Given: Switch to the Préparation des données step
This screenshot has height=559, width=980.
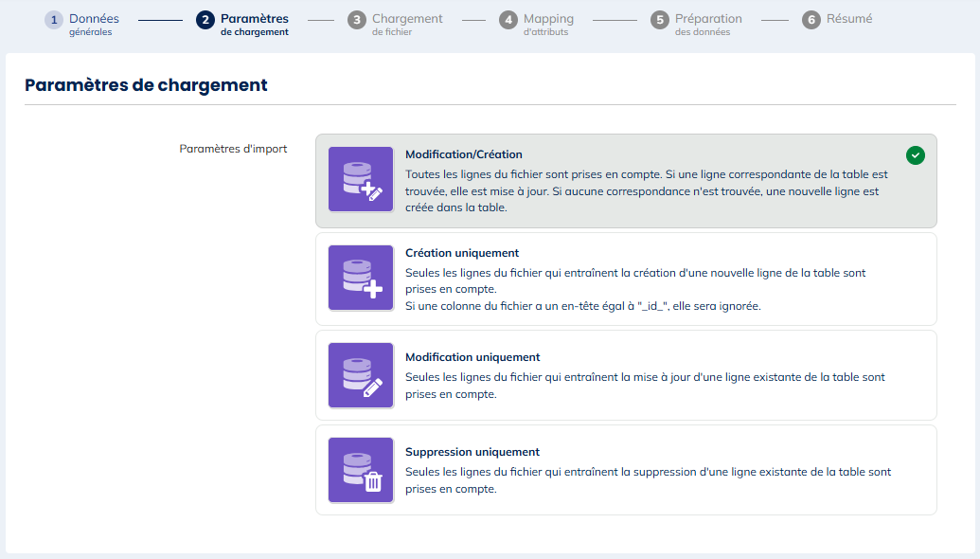Looking at the screenshot, I should point(708,24).
